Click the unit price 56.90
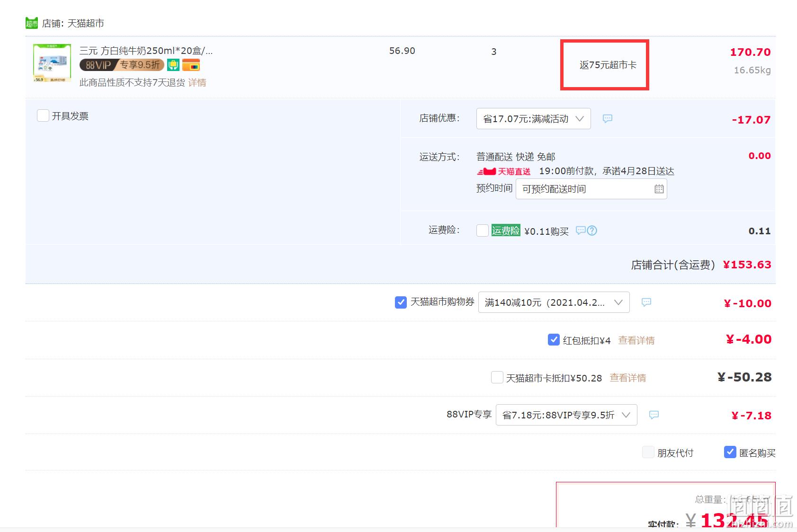The image size is (797, 532). pyautogui.click(x=402, y=51)
